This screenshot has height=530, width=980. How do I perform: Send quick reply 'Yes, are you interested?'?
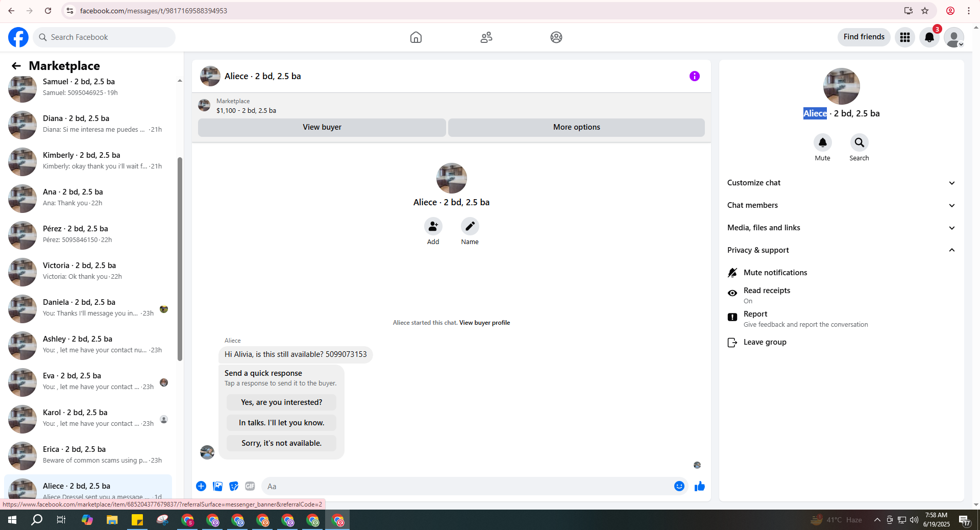(281, 402)
